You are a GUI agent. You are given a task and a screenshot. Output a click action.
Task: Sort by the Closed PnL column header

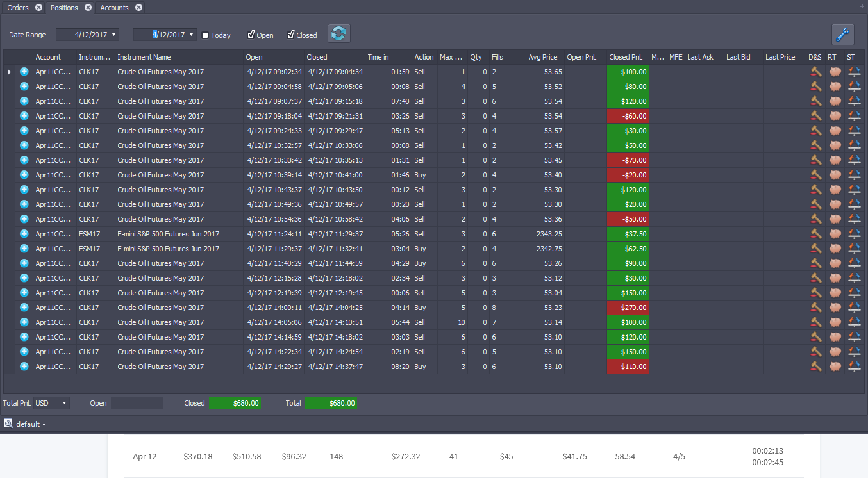click(626, 57)
